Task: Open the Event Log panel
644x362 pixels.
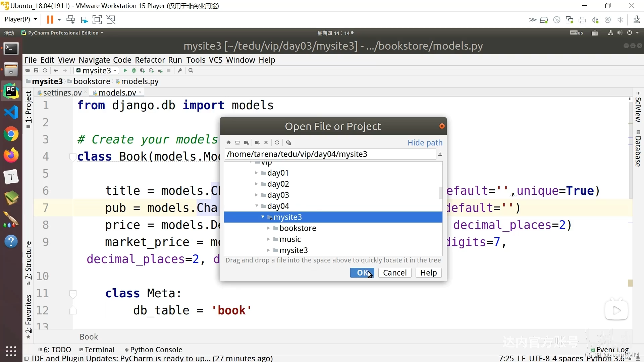Action: click(609, 350)
